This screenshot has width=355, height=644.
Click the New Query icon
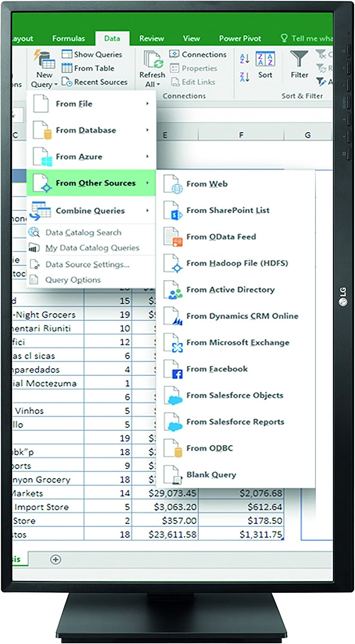(45, 60)
